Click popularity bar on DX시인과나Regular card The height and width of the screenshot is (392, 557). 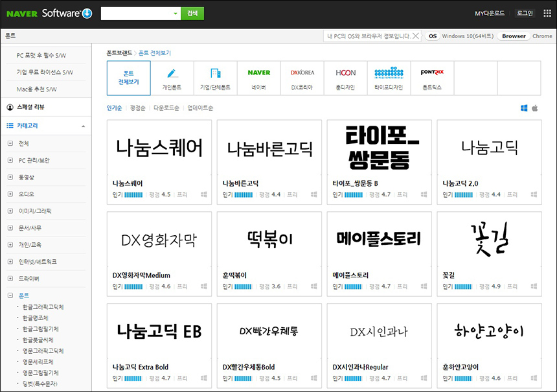(354, 378)
